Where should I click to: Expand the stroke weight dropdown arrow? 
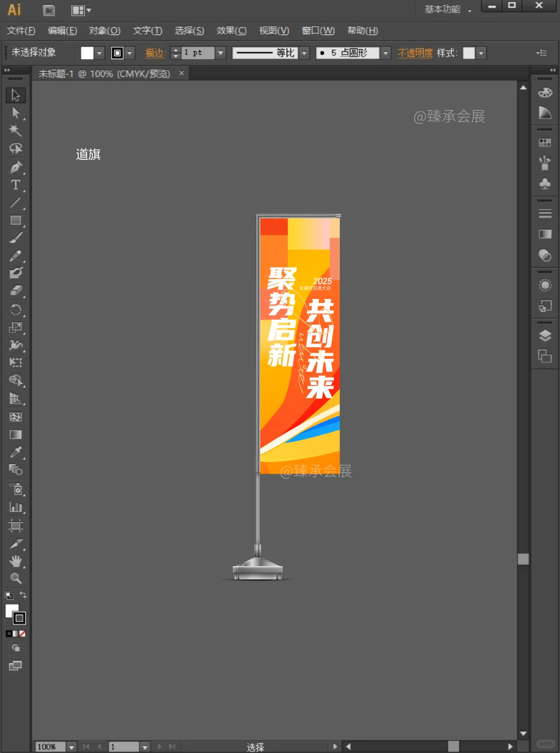(x=221, y=52)
